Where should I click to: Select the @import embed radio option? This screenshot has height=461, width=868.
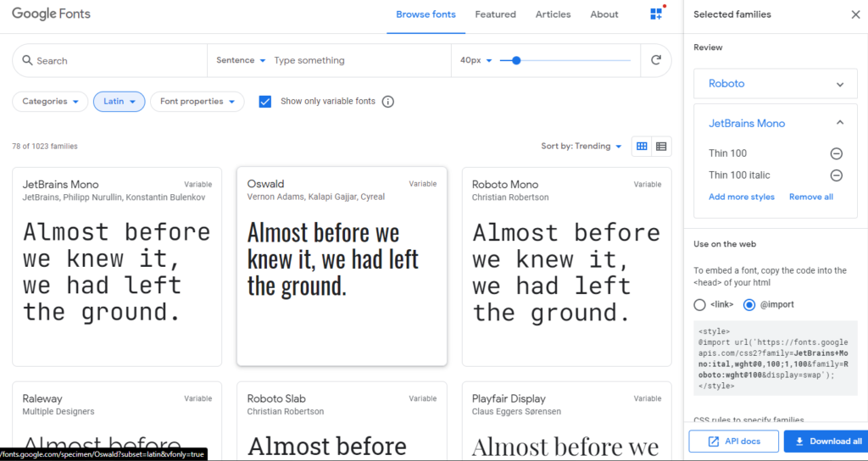[x=748, y=304]
